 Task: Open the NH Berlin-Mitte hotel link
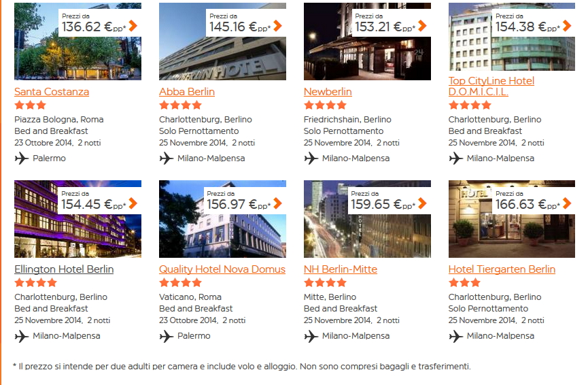[341, 269]
